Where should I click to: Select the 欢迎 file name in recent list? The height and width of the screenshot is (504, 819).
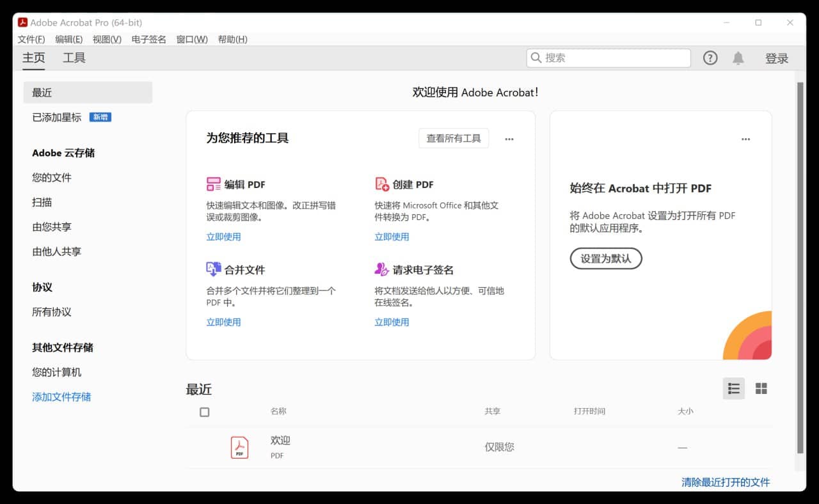click(x=280, y=440)
